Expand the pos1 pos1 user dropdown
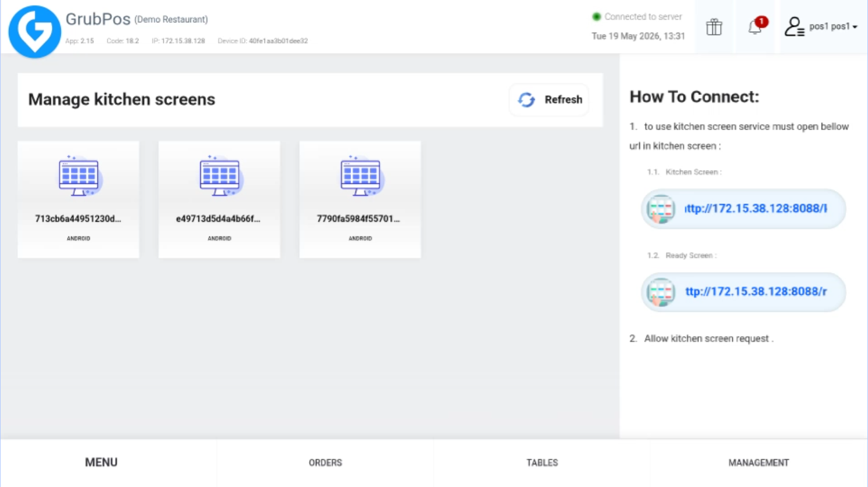The image size is (868, 487). coord(833,26)
